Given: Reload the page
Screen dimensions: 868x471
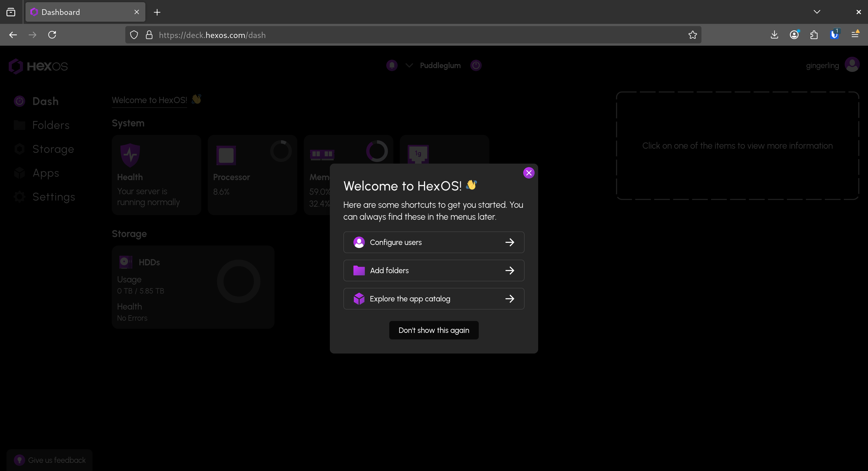Looking at the screenshot, I should (52, 35).
